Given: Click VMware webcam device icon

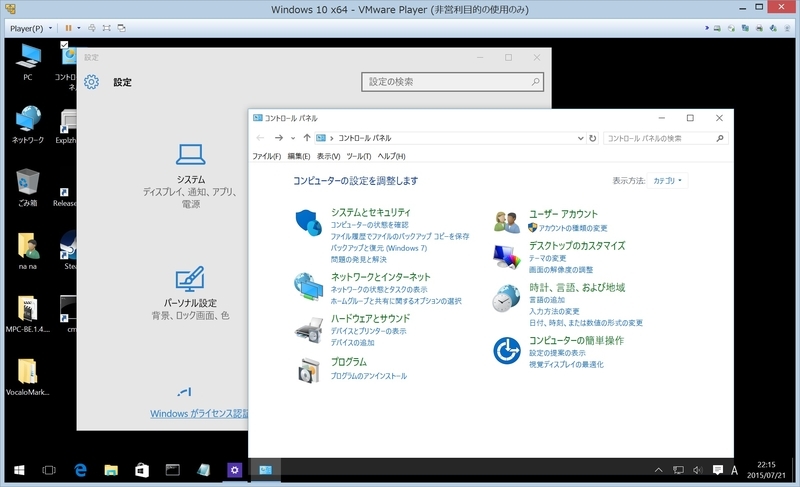Looking at the screenshot, I should click(787, 29).
